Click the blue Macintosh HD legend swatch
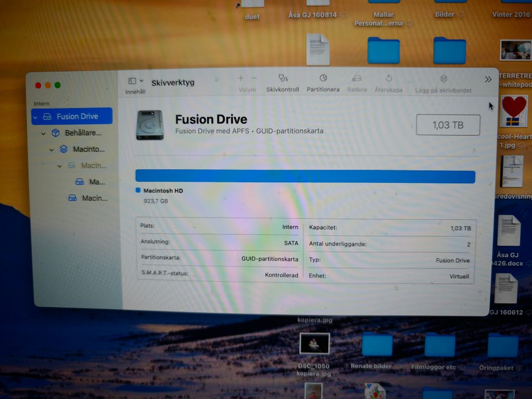The width and height of the screenshot is (532, 399). point(138,190)
